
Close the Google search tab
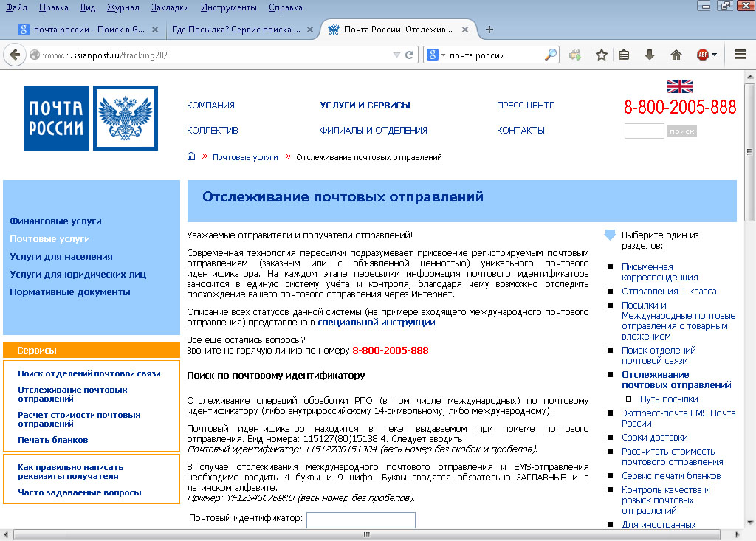(155, 30)
